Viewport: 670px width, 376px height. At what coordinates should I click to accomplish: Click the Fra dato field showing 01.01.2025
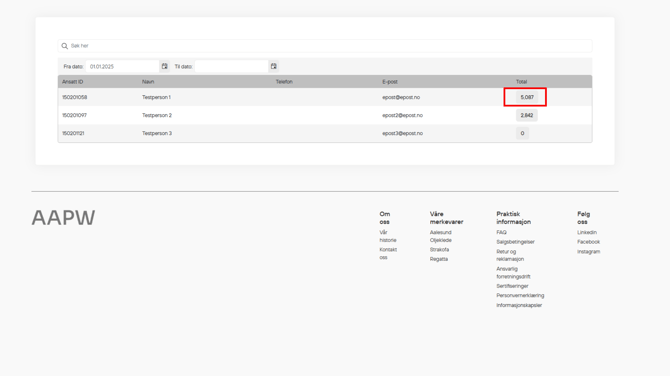click(x=122, y=66)
